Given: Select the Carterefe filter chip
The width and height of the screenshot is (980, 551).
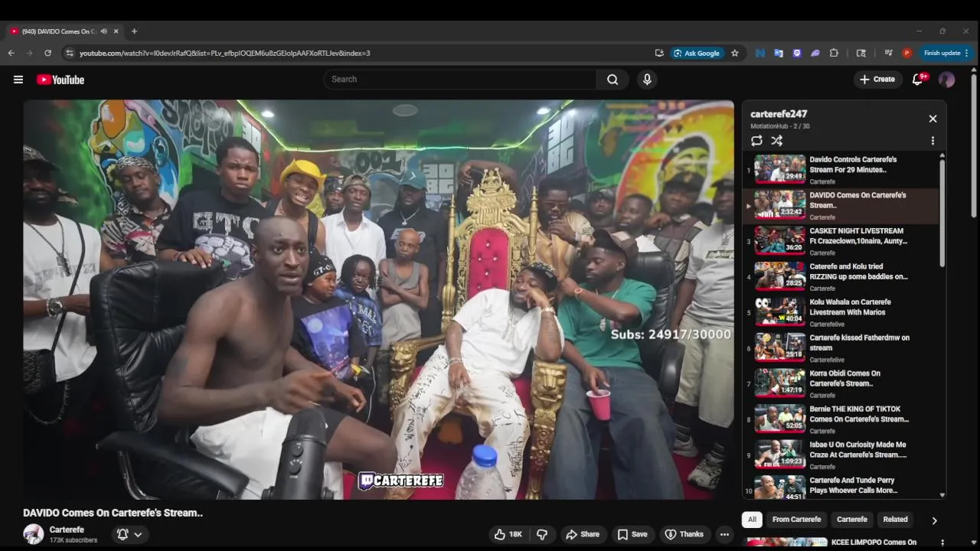Looking at the screenshot, I should click(852, 520).
